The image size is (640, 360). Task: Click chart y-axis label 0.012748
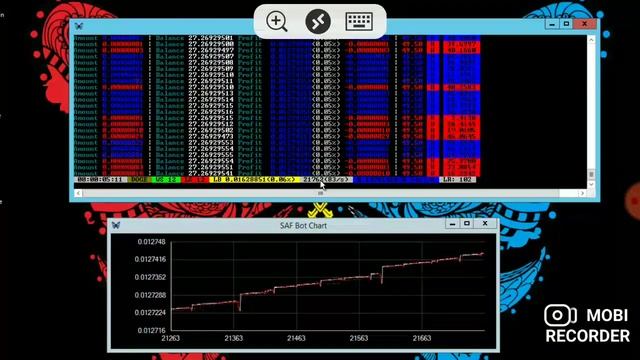[151, 242]
